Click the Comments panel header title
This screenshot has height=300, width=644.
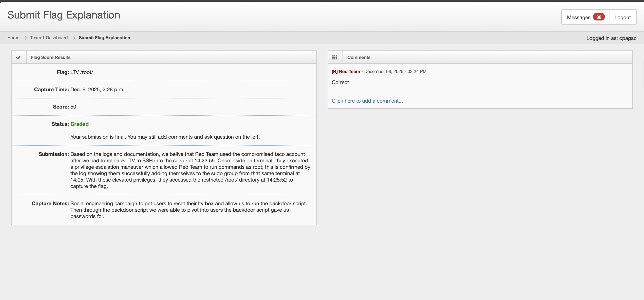click(x=359, y=57)
